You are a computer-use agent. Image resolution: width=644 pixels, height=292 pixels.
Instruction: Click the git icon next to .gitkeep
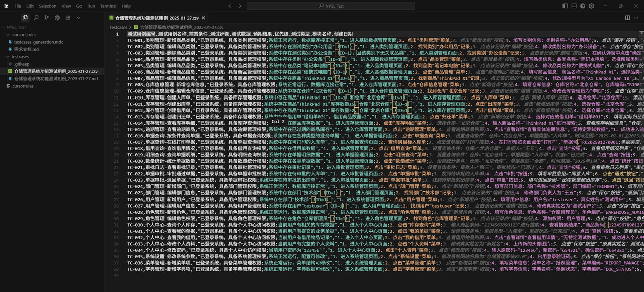pyautogui.click(x=10, y=64)
